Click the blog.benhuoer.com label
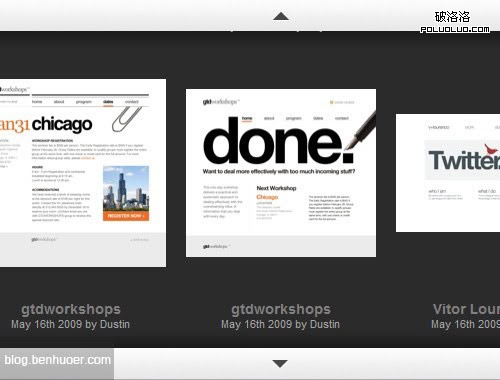The width and height of the screenshot is (500, 380). pyautogui.click(x=57, y=360)
